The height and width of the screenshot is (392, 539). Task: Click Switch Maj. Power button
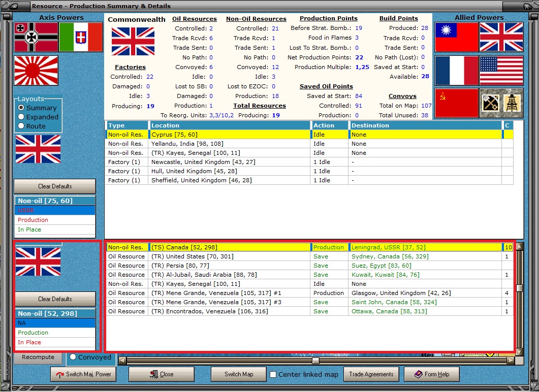(83, 374)
